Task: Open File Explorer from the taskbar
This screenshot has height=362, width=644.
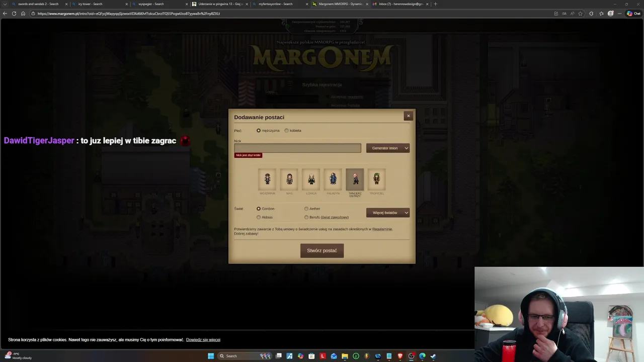Action: [x=345, y=356]
